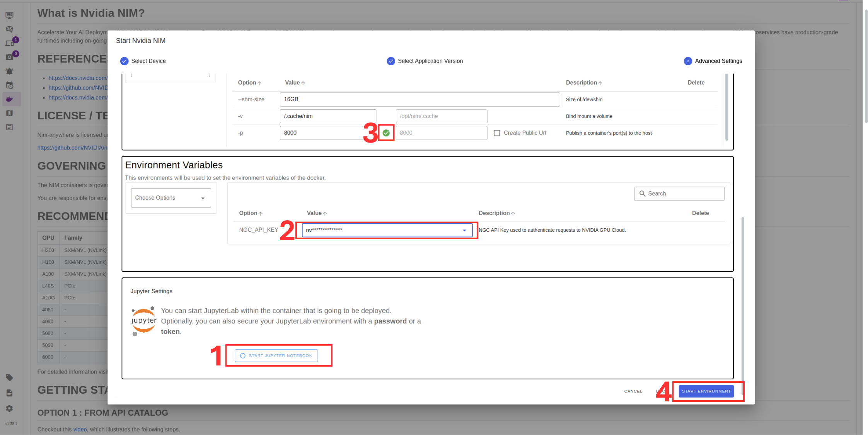868x435 pixels.
Task: Sort docker options table by Description arrow
Action: 600,83
